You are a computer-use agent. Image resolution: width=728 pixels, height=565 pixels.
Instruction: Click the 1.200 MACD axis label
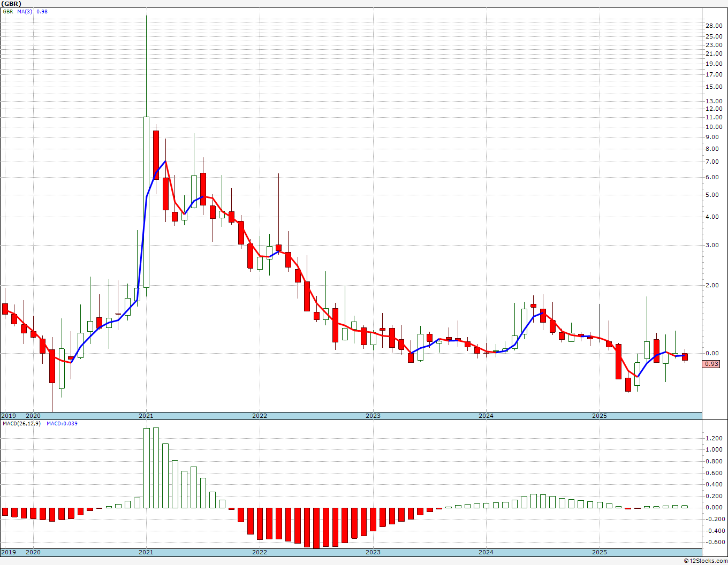pyautogui.click(x=714, y=438)
